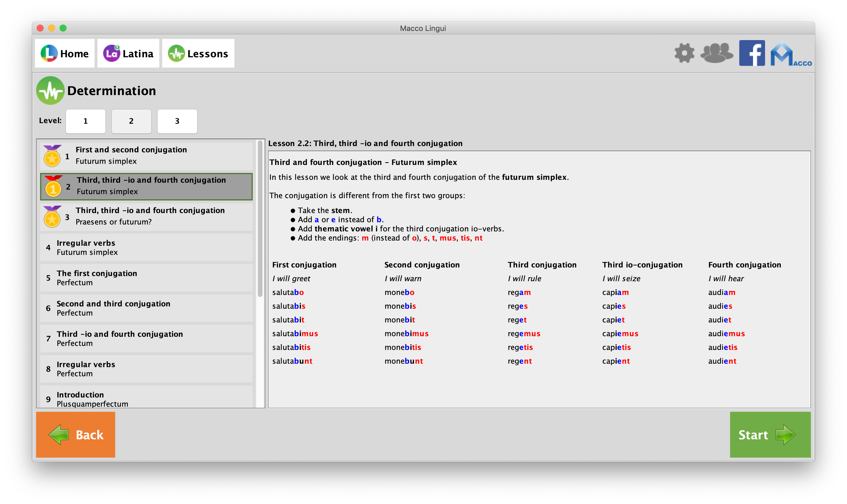Click the green Determination pulse icon
The height and width of the screenshot is (504, 847).
pyautogui.click(x=50, y=91)
